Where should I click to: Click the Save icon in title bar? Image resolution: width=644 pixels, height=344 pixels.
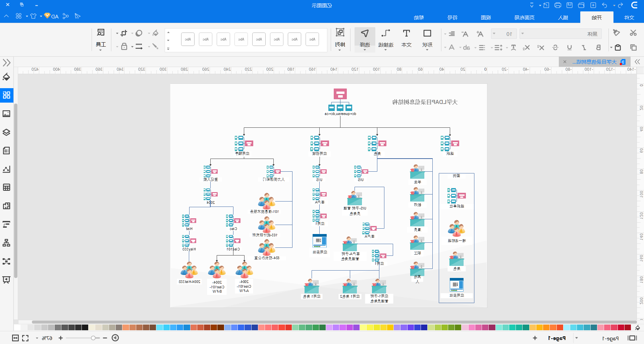point(570,5)
